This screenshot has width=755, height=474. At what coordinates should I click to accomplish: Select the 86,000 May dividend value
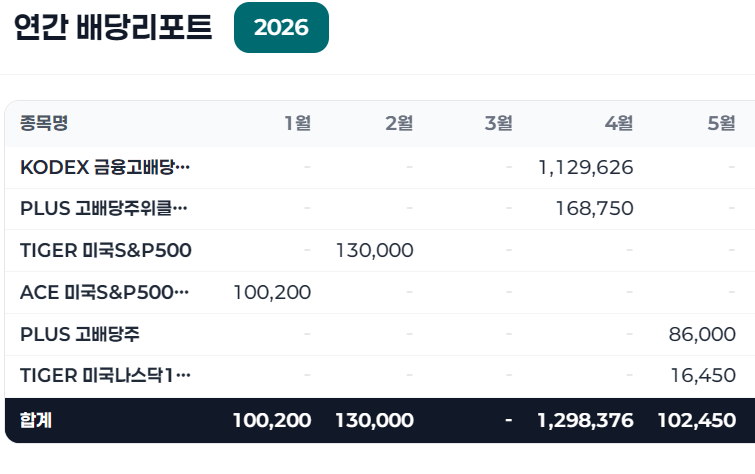pyautogui.click(x=702, y=334)
